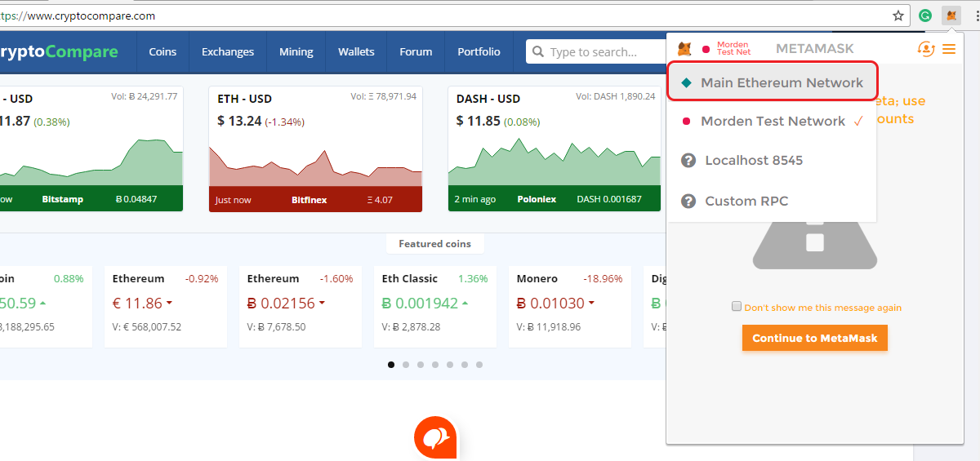
Task: Open Morden Test Net network dropdown
Action: tap(725, 49)
